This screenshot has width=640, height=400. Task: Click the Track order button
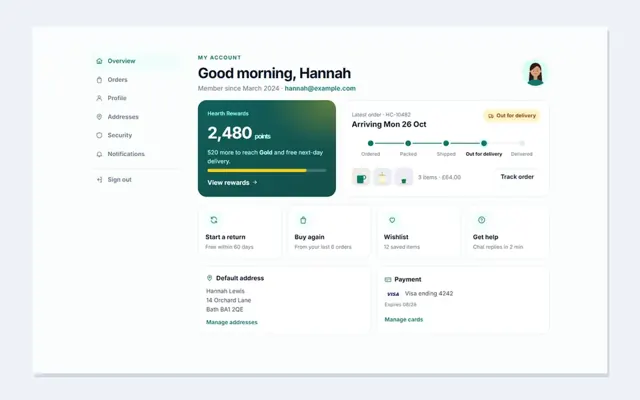tap(517, 177)
